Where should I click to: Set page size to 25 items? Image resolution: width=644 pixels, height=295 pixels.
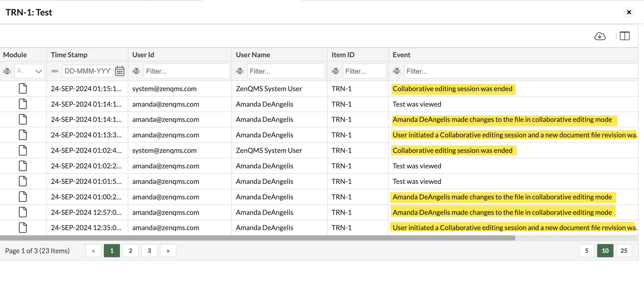(624, 251)
